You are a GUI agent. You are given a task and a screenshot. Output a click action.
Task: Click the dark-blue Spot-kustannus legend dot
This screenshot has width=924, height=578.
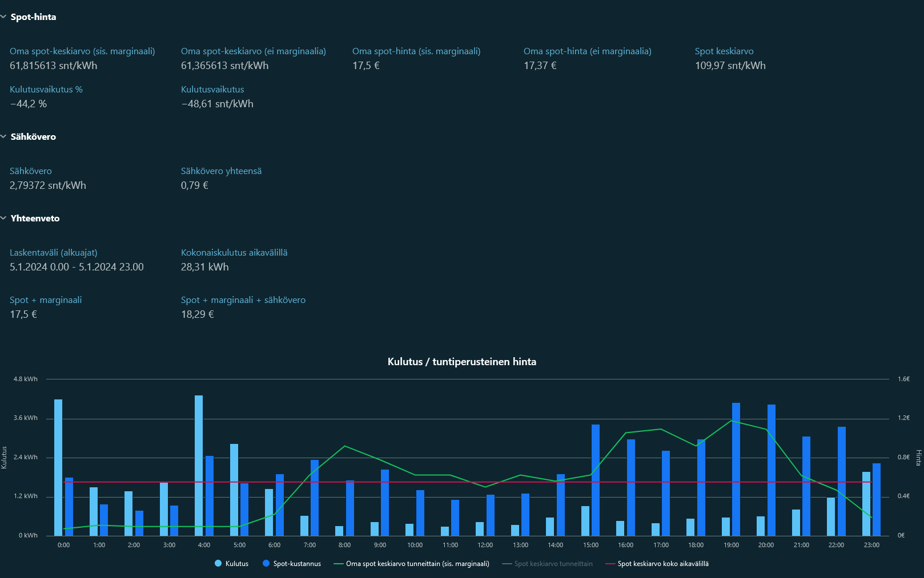pyautogui.click(x=266, y=564)
